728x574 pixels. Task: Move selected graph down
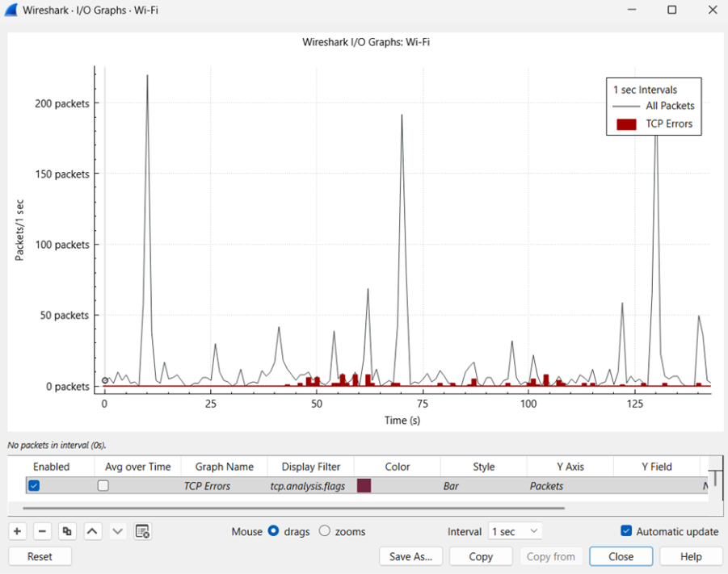pyautogui.click(x=117, y=531)
